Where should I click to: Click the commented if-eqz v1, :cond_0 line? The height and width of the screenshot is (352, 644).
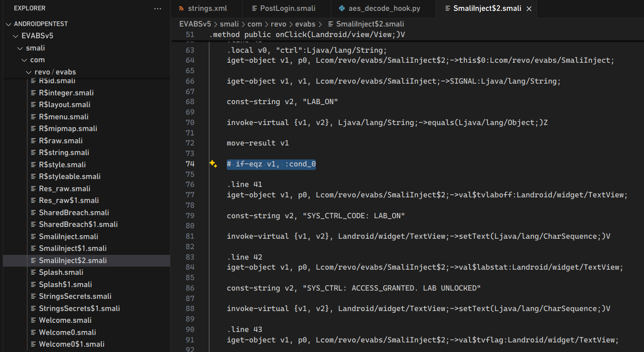pyautogui.click(x=271, y=164)
